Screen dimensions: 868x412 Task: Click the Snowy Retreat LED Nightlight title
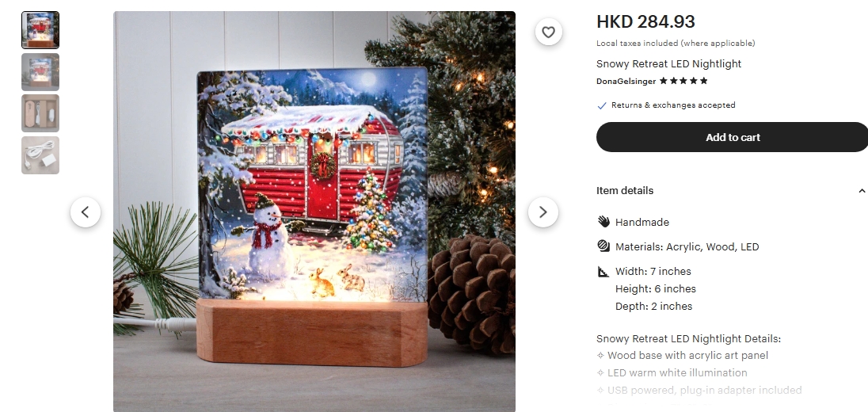pos(668,63)
